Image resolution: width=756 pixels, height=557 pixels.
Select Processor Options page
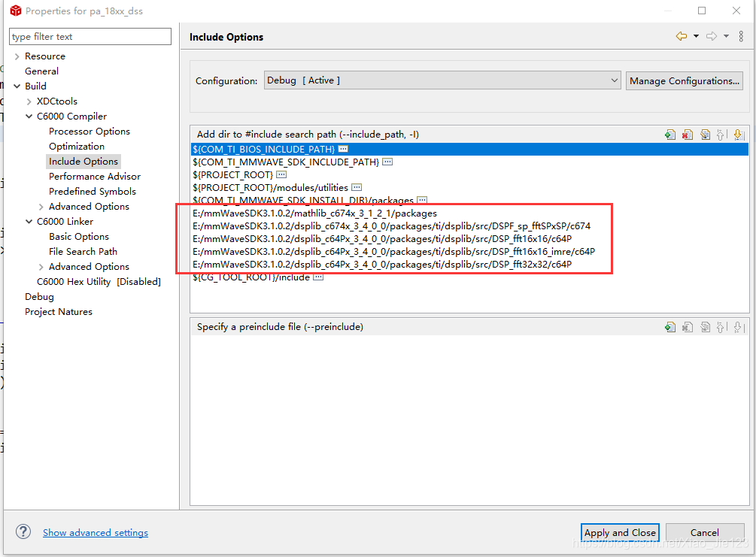pyautogui.click(x=90, y=131)
